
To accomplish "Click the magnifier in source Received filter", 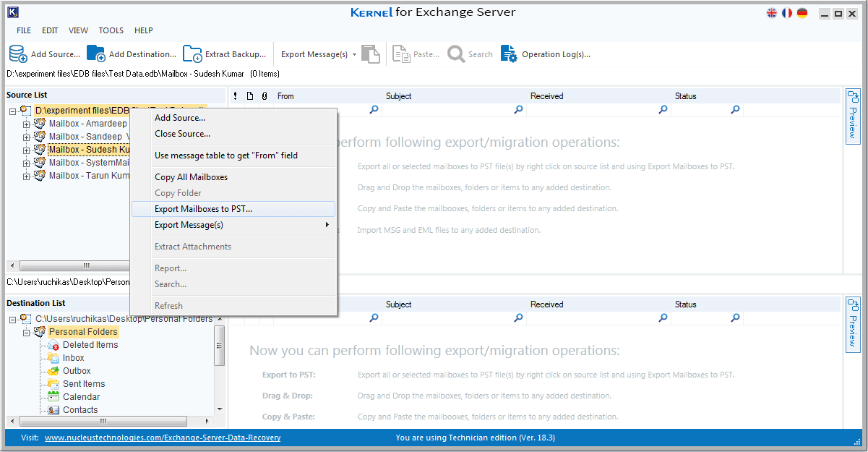I will [x=663, y=110].
